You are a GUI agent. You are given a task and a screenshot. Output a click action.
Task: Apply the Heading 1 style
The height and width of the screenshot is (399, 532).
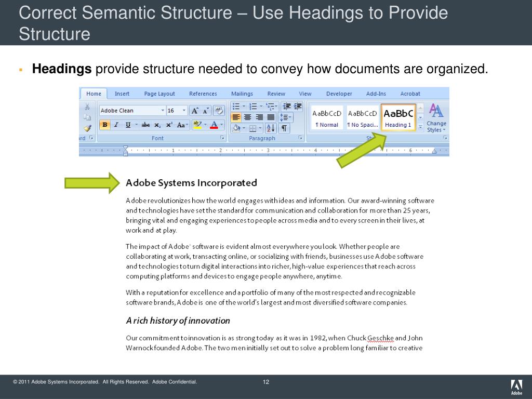pyautogui.click(x=398, y=117)
